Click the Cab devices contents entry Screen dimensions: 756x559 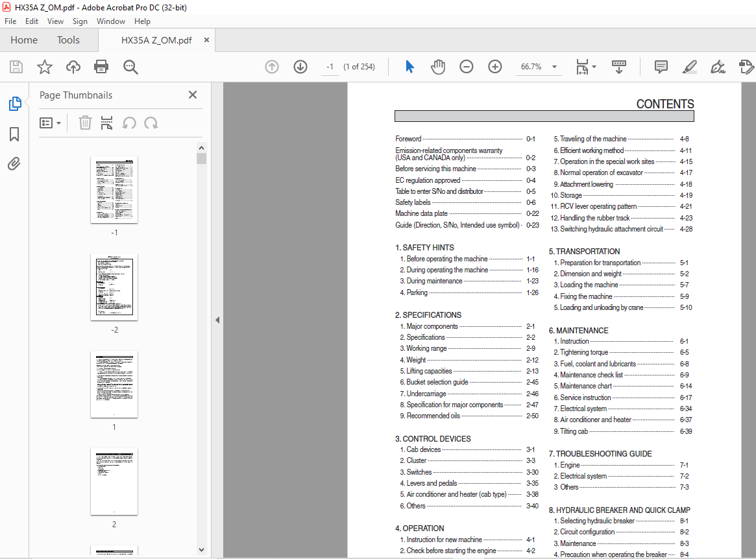pyautogui.click(x=467, y=449)
